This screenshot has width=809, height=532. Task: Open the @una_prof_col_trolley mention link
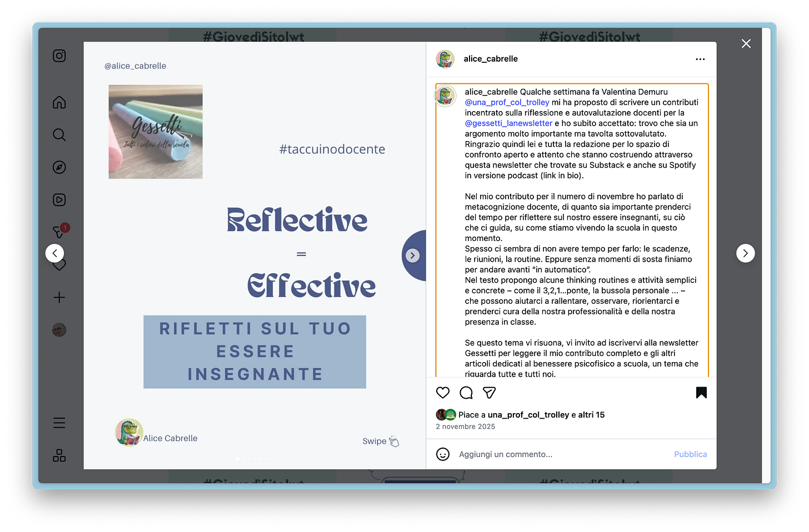[x=507, y=102]
